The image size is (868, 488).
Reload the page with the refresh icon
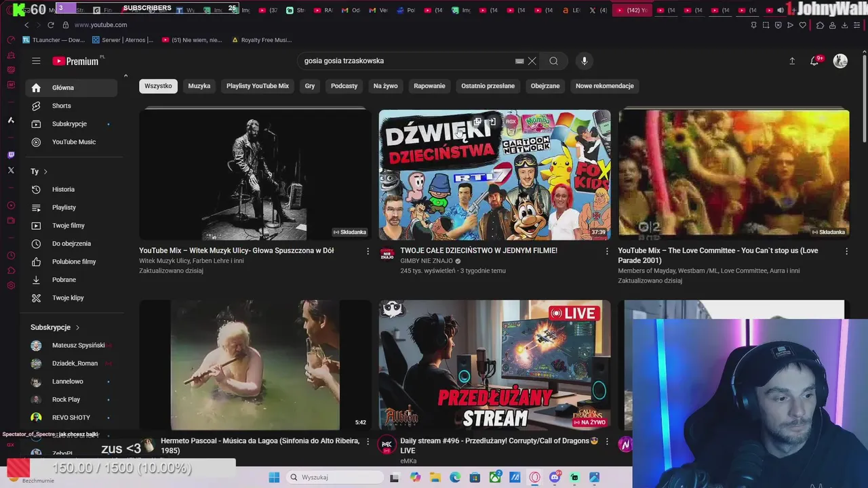click(51, 25)
